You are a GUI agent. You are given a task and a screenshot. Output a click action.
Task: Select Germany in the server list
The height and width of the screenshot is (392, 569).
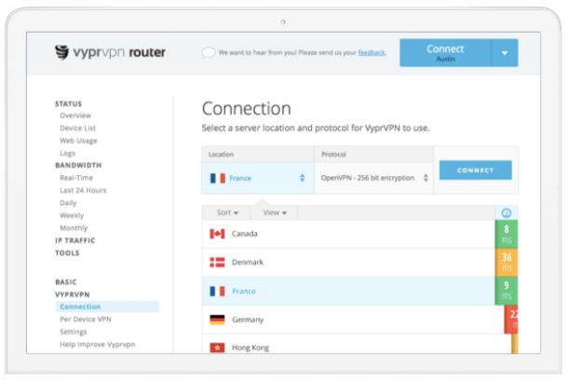tap(353, 319)
